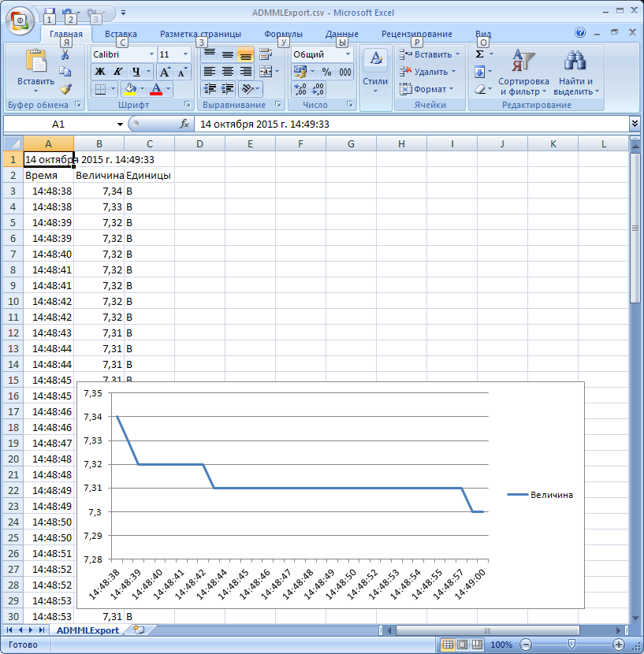Expand the Общий number format dropdown
The height and width of the screenshot is (654, 644).
348,54
